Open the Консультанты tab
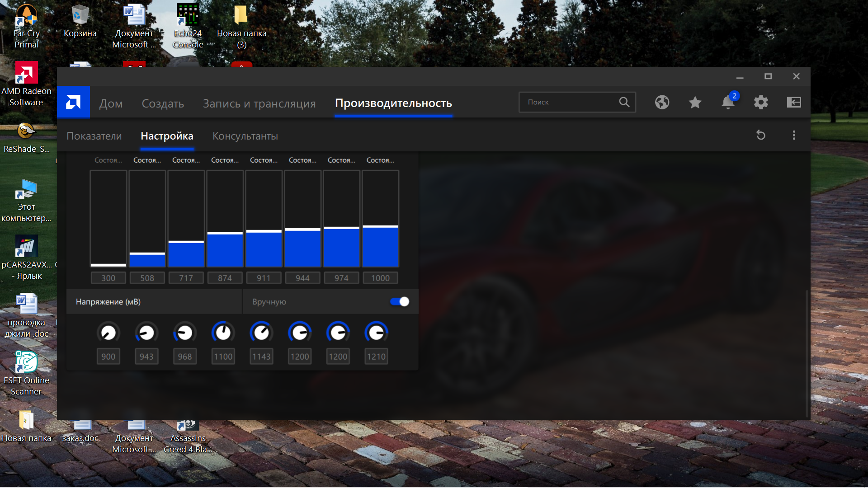The width and height of the screenshot is (868, 488). pos(245,136)
